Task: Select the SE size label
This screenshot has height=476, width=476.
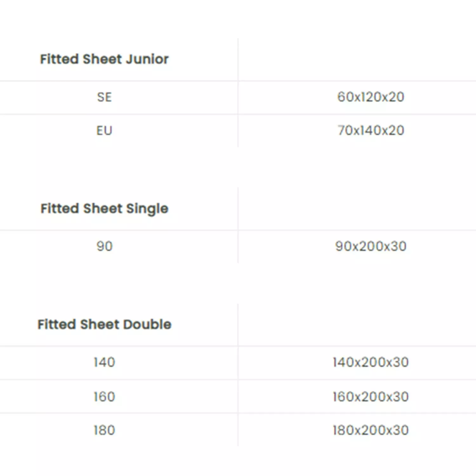Action: tap(104, 97)
